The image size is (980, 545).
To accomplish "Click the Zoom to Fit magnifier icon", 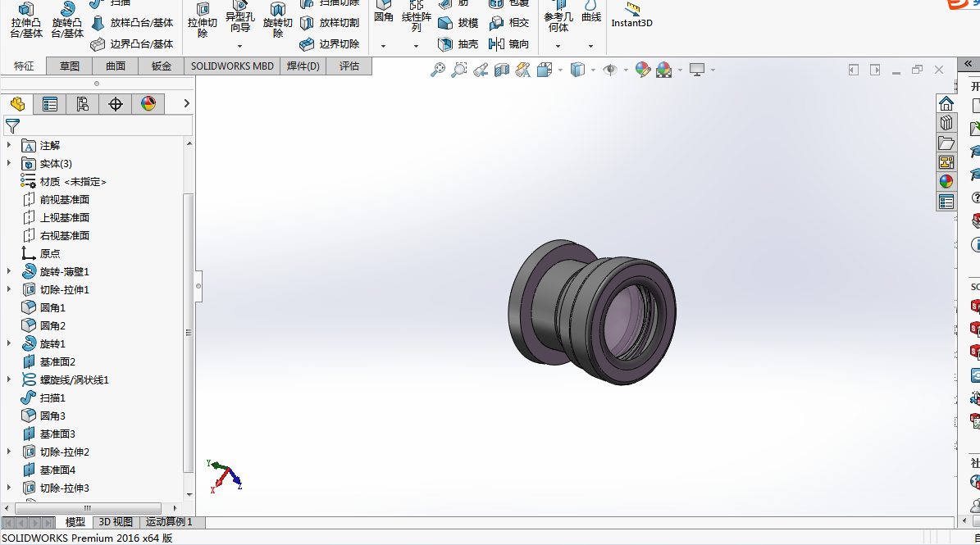I will tap(438, 70).
